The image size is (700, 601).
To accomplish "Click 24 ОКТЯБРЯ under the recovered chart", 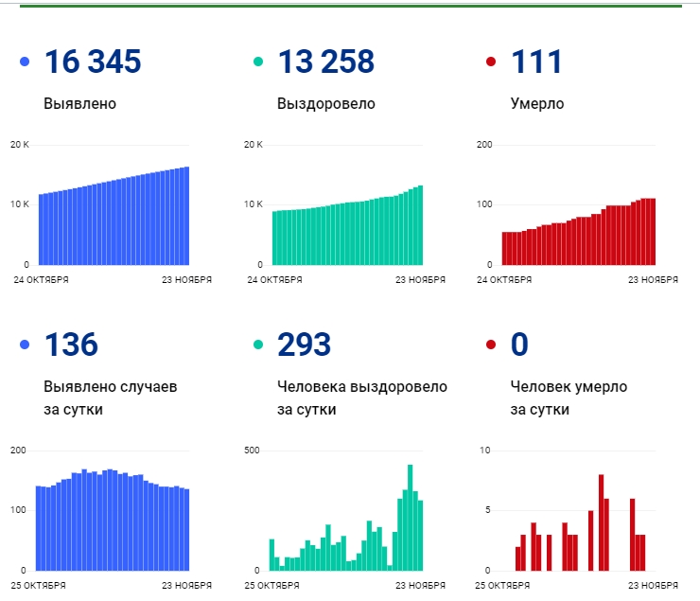I will tap(274, 280).
